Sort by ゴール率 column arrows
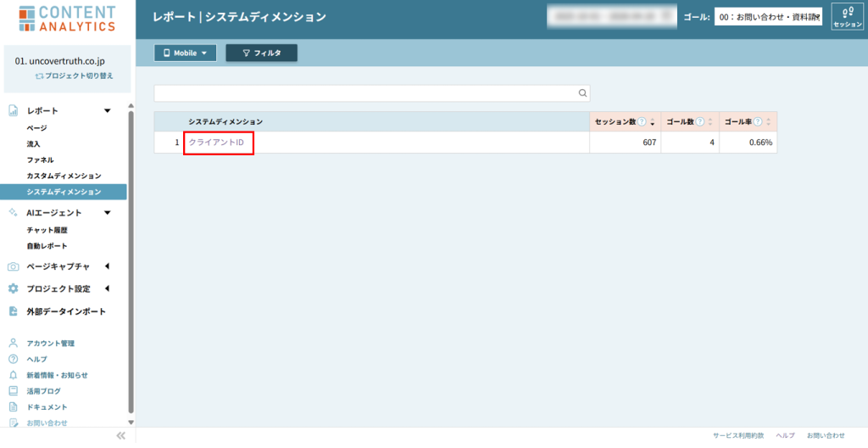The width and height of the screenshot is (868, 448). tap(768, 122)
